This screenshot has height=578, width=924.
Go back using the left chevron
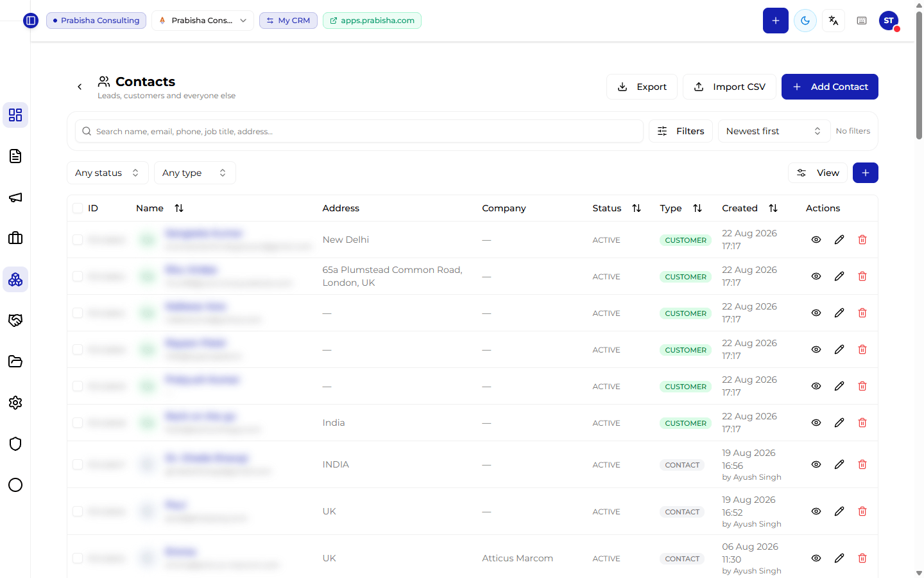tap(80, 87)
